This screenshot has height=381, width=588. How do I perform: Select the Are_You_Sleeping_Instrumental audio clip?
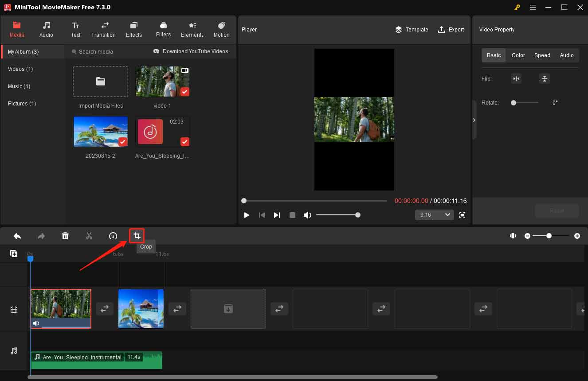(x=96, y=360)
